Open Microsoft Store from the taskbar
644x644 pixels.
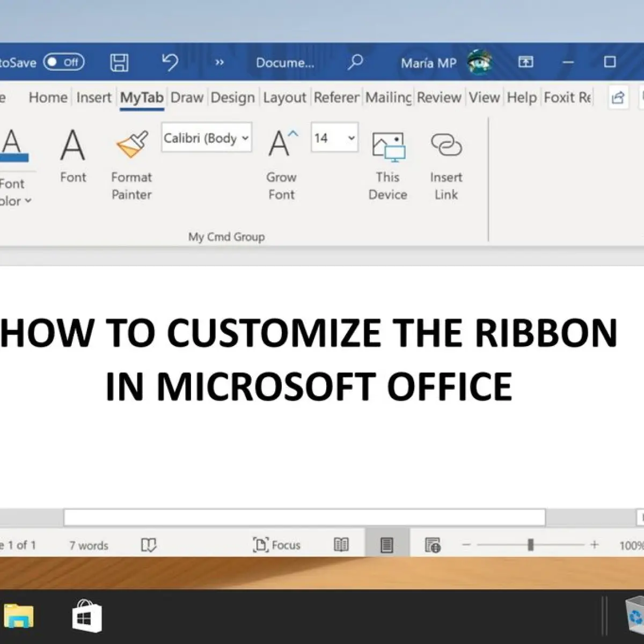click(x=87, y=616)
